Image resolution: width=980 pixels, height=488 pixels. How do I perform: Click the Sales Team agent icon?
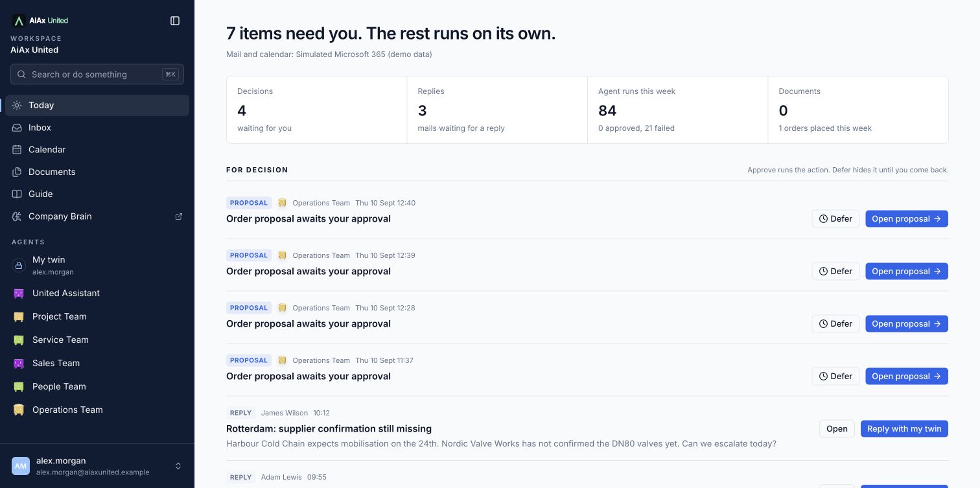19,364
